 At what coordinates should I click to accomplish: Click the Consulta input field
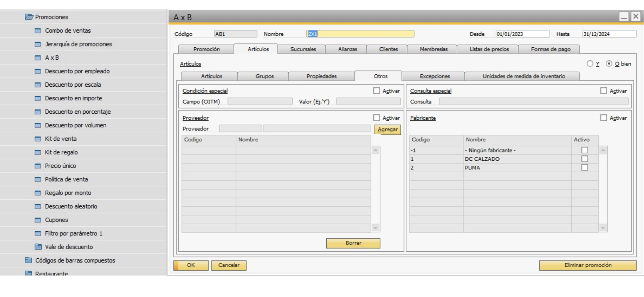pyautogui.click(x=534, y=101)
